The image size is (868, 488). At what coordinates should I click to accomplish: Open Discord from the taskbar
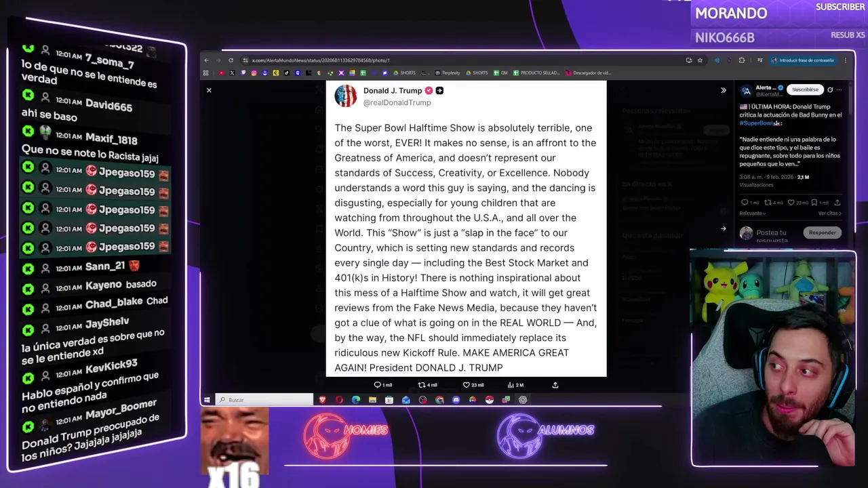pos(456,400)
